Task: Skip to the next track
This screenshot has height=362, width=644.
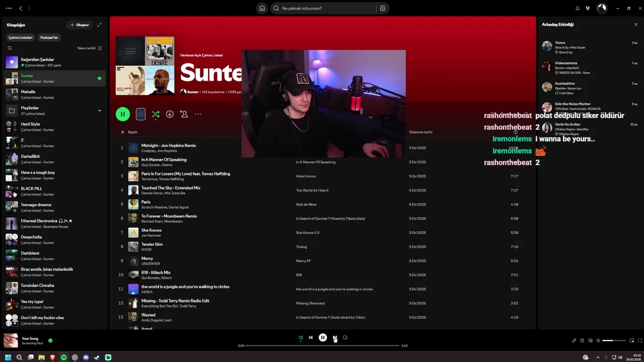Action: coord(335,337)
